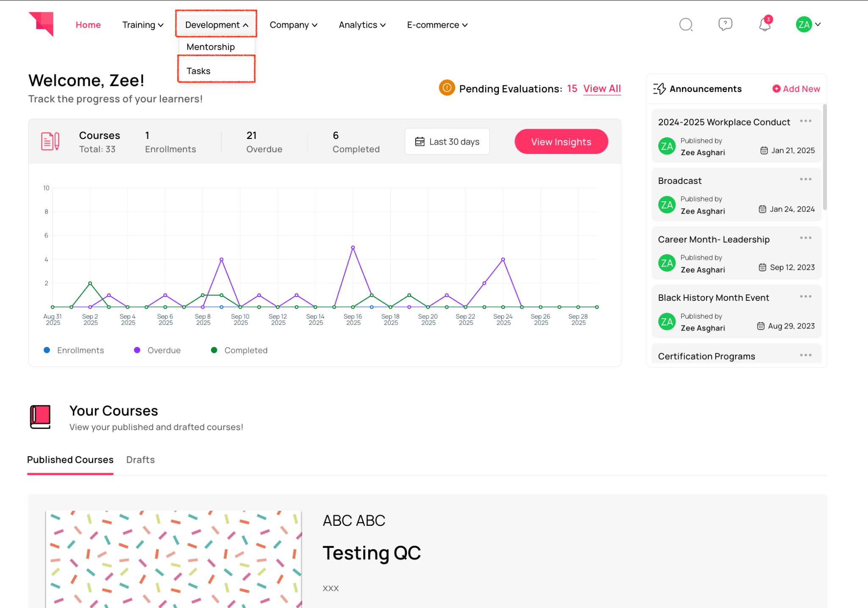Click the pink company logo

click(42, 24)
